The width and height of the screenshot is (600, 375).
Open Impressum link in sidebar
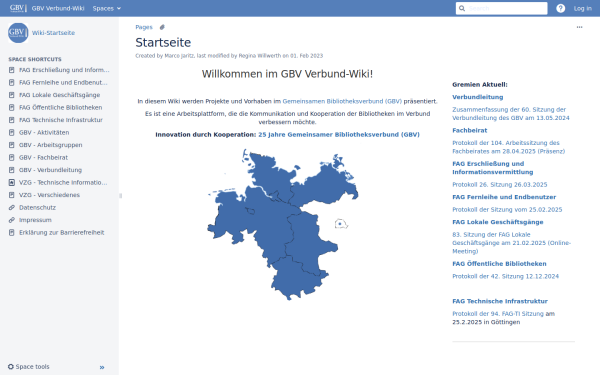(x=35, y=220)
